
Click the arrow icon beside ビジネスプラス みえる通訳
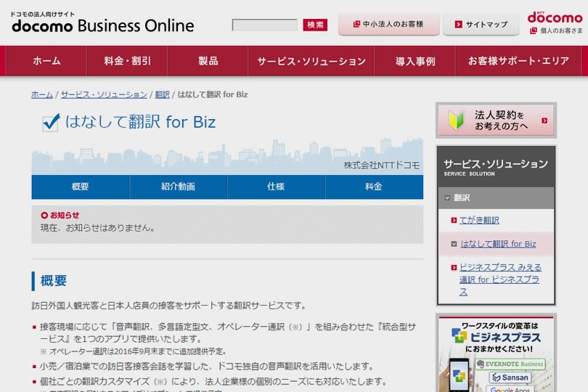pyautogui.click(x=454, y=267)
